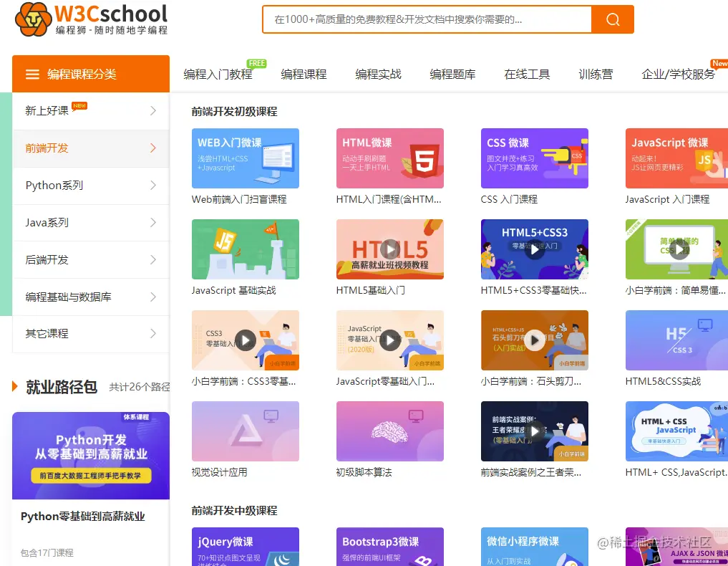Expand the 新上好课 category chevron

click(153, 110)
